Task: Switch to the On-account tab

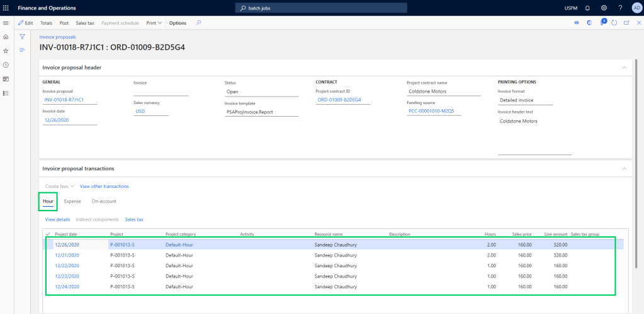Action: point(104,201)
